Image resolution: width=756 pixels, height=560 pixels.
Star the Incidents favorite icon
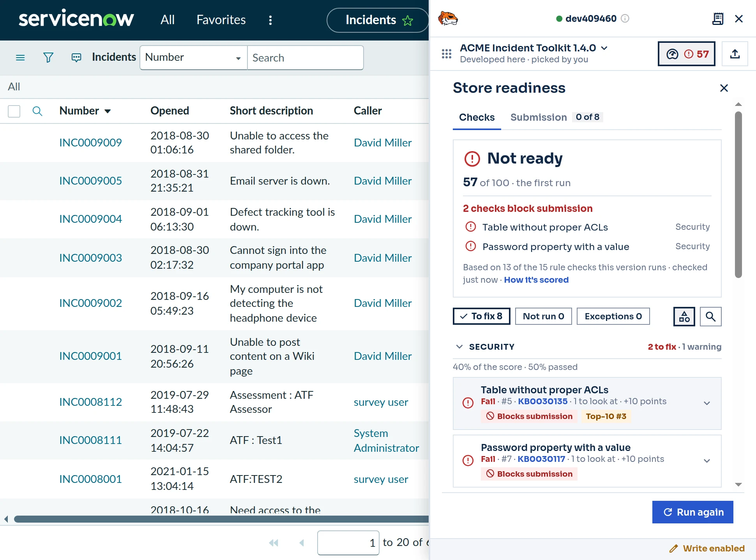(408, 20)
